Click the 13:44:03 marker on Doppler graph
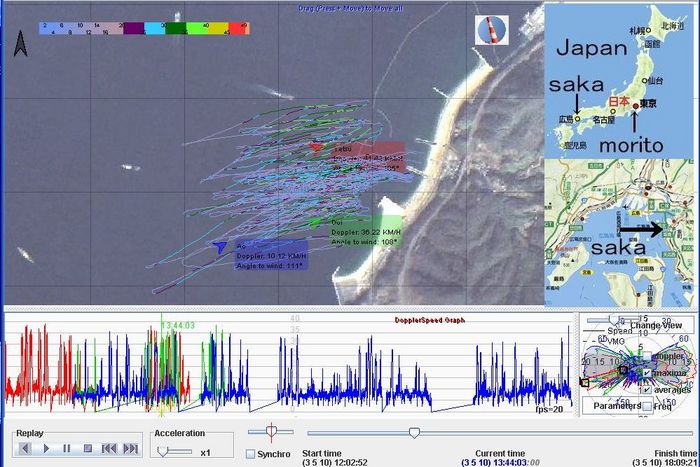This screenshot has height=467, width=700. coord(176,325)
